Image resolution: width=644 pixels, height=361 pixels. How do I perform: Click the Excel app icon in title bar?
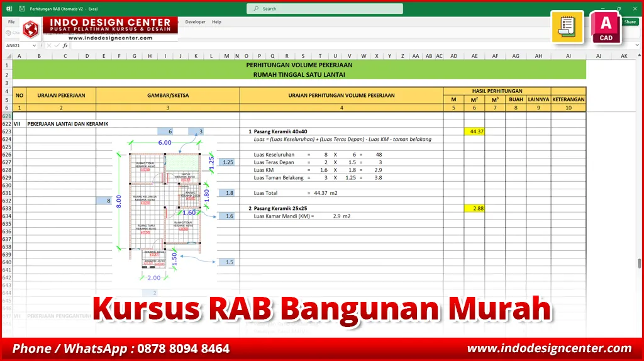pyautogui.click(x=9, y=9)
